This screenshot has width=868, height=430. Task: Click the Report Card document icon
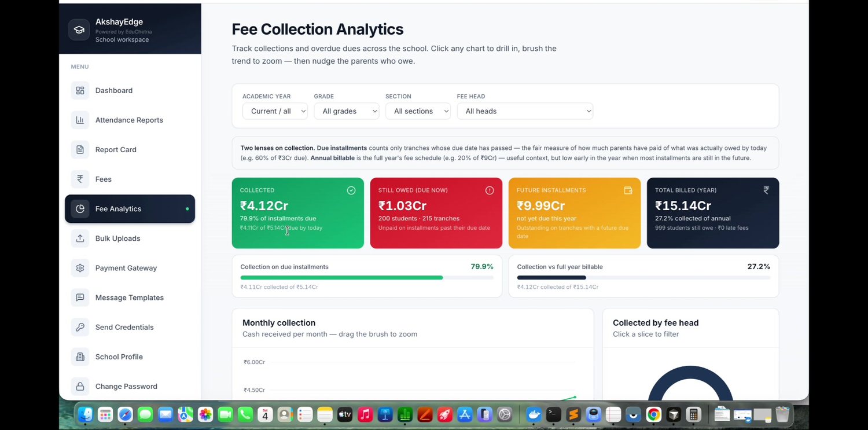80,149
